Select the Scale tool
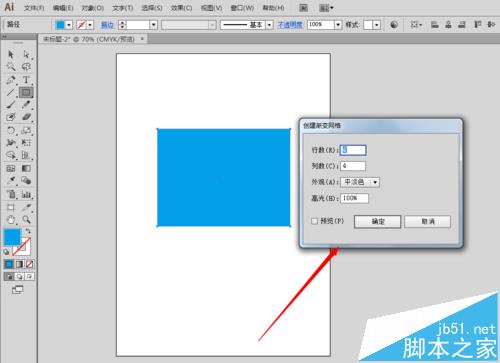 click(x=26, y=130)
